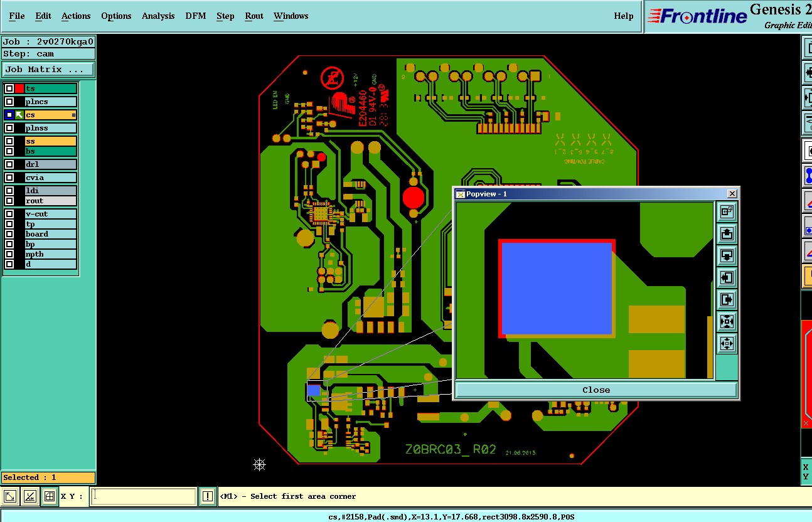Click the small grid marker at right of the cs row
The height and width of the screenshot is (522, 812).
point(73,115)
